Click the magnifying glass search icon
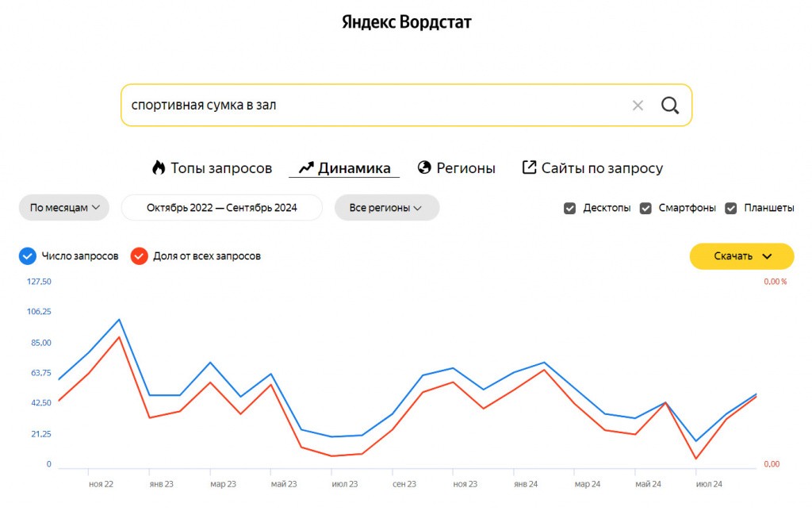 click(x=669, y=106)
